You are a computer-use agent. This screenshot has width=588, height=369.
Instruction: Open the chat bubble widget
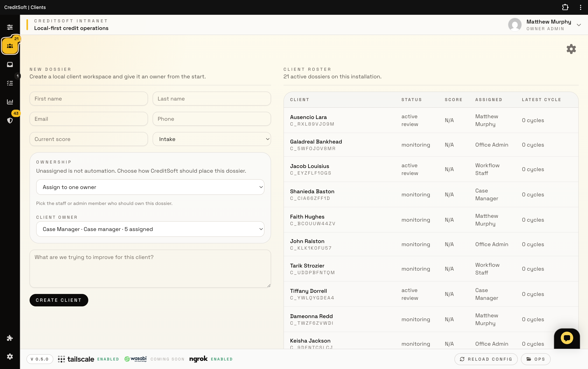(x=567, y=338)
